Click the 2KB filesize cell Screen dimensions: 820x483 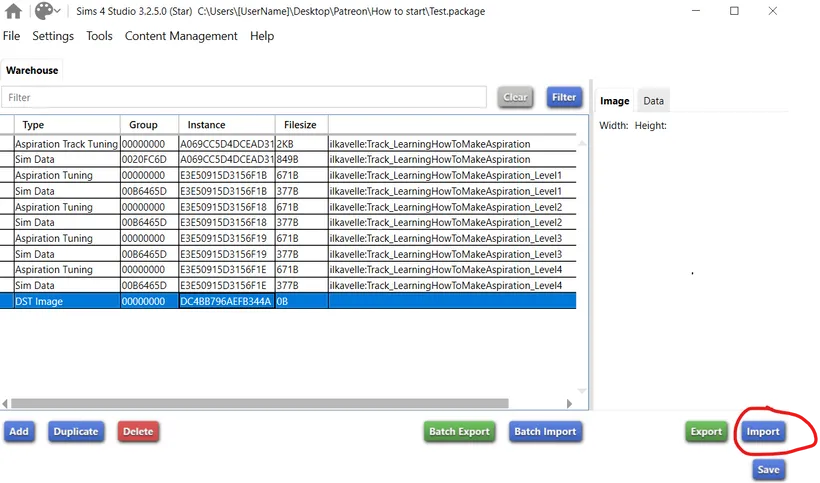pyautogui.click(x=302, y=144)
